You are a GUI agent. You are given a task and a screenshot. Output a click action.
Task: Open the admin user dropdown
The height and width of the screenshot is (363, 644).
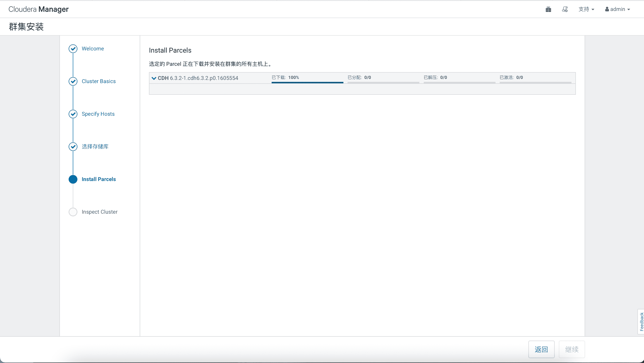tap(617, 9)
